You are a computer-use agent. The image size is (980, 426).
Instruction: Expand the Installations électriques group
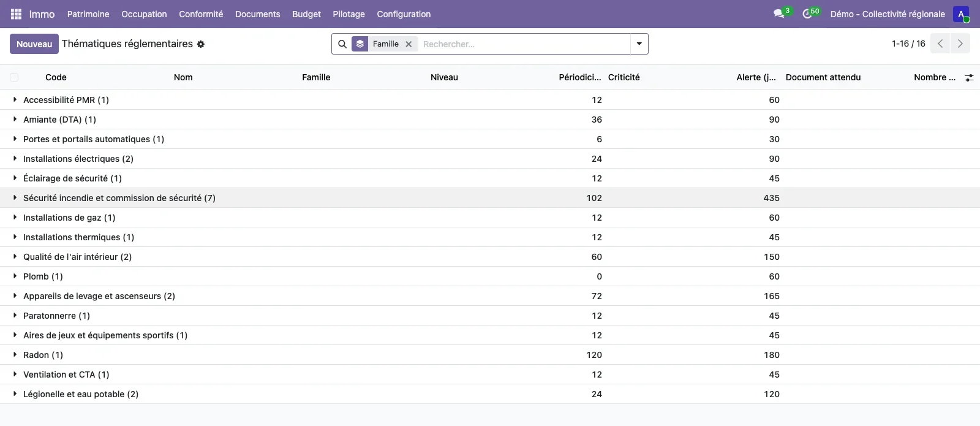tap(490, 159)
